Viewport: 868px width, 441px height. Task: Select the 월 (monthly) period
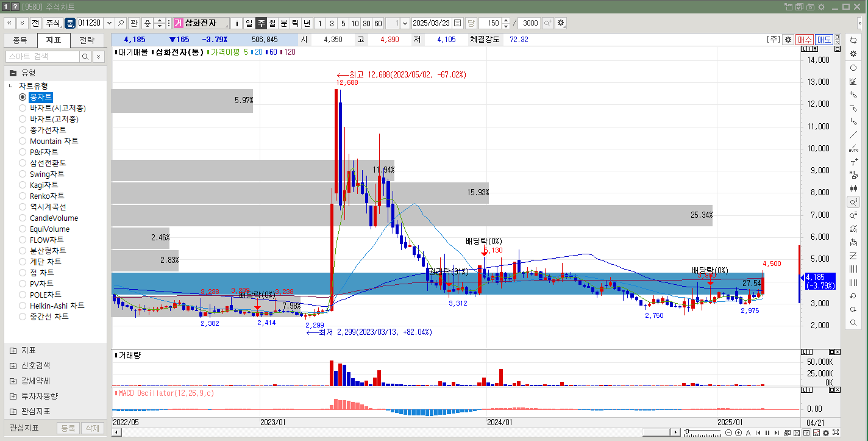(x=272, y=23)
